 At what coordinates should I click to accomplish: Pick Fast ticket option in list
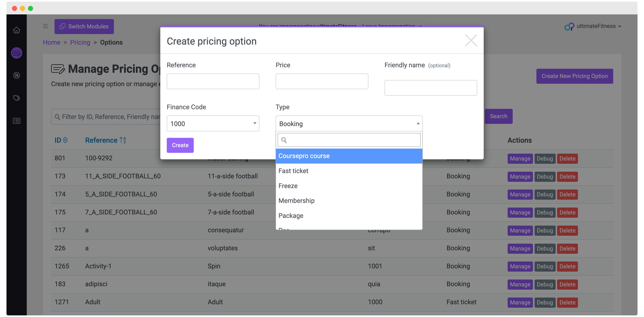pyautogui.click(x=293, y=171)
